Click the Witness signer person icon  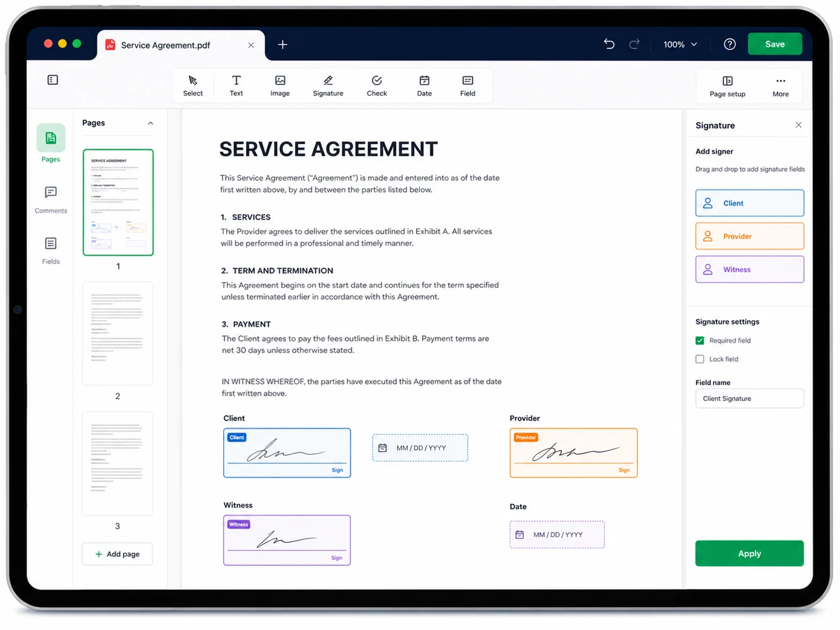pos(708,269)
